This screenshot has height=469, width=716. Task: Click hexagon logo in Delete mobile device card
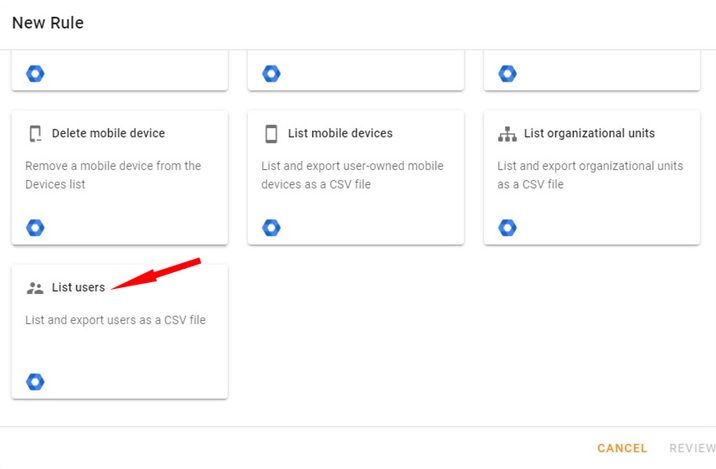[x=35, y=227]
